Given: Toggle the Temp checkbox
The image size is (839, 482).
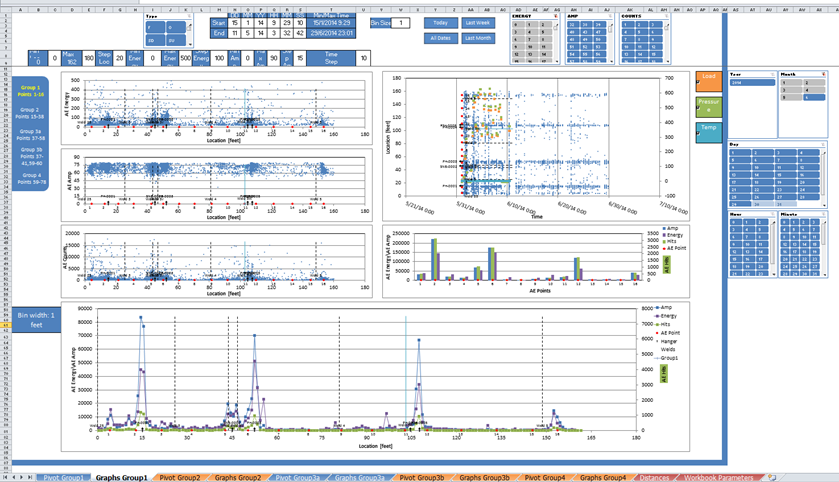Looking at the screenshot, I should point(698,133).
